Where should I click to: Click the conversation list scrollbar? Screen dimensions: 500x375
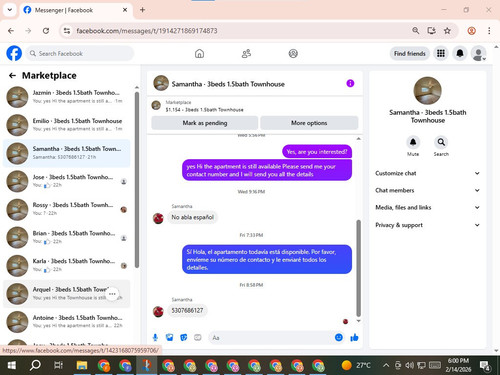pos(137,180)
